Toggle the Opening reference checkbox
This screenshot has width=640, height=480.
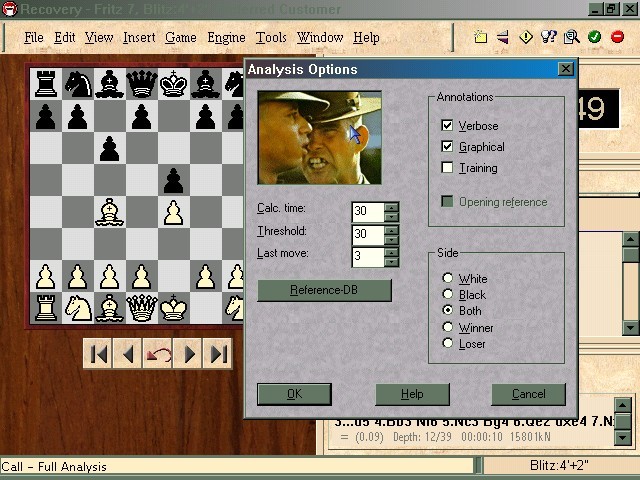tap(447, 201)
